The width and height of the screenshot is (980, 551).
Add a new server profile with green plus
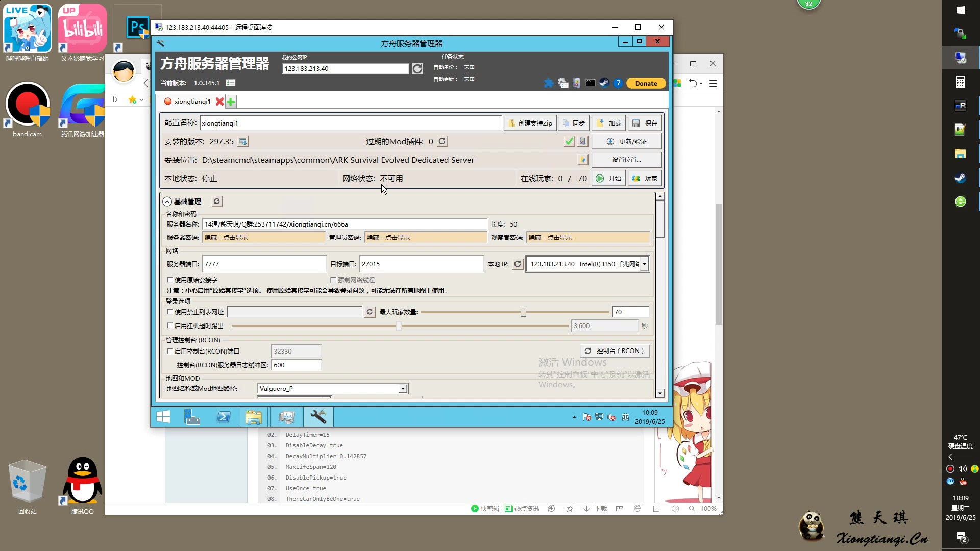click(x=231, y=102)
